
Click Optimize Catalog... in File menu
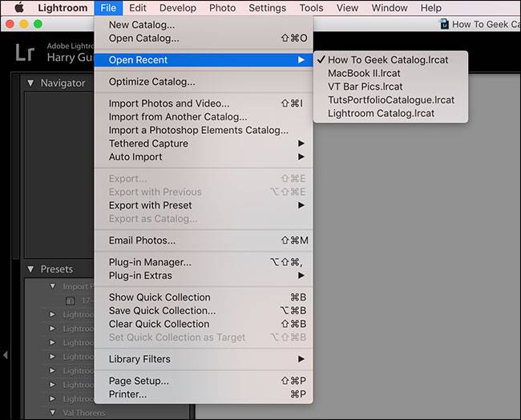click(x=204, y=82)
